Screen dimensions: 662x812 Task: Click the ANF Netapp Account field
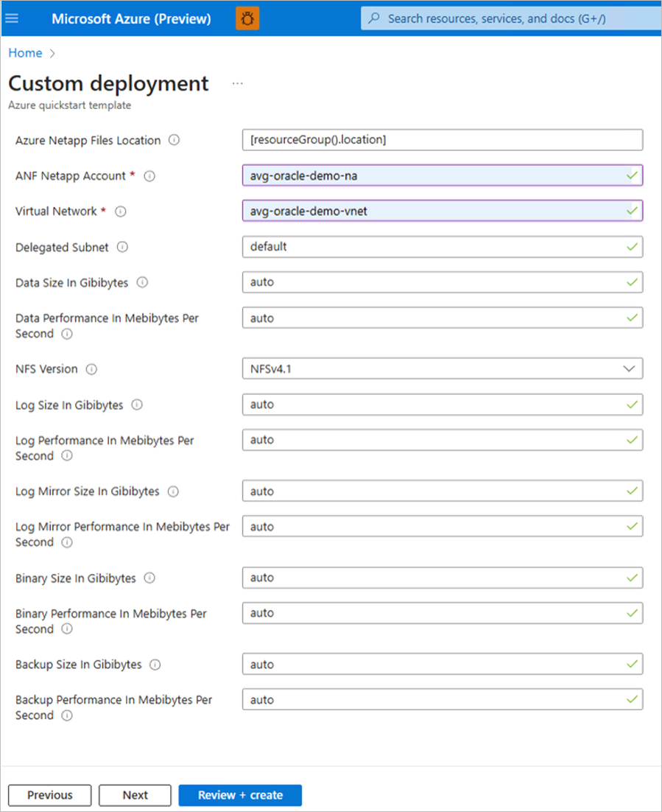coord(434,175)
